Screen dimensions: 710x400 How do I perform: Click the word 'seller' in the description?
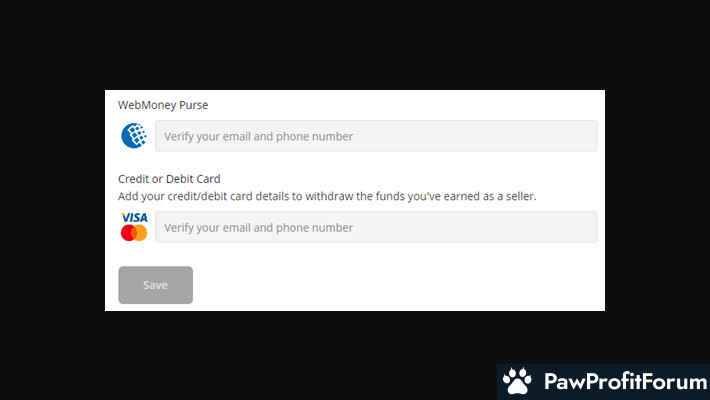click(521, 196)
